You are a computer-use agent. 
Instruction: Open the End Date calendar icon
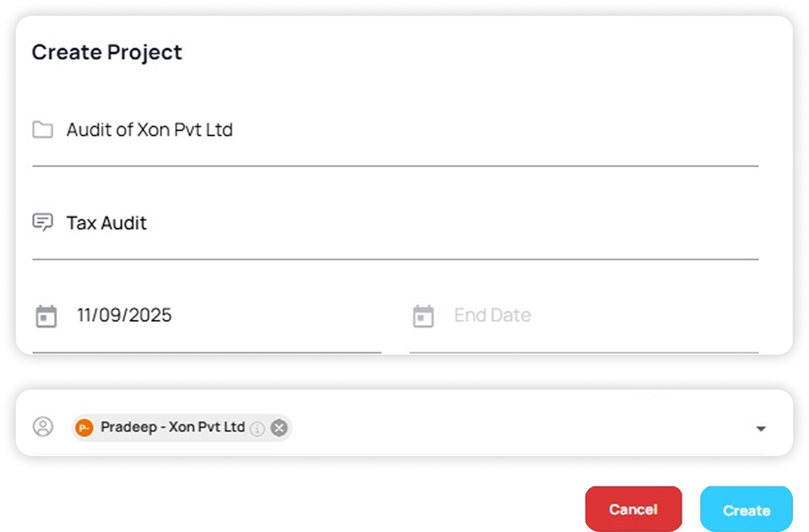423,316
